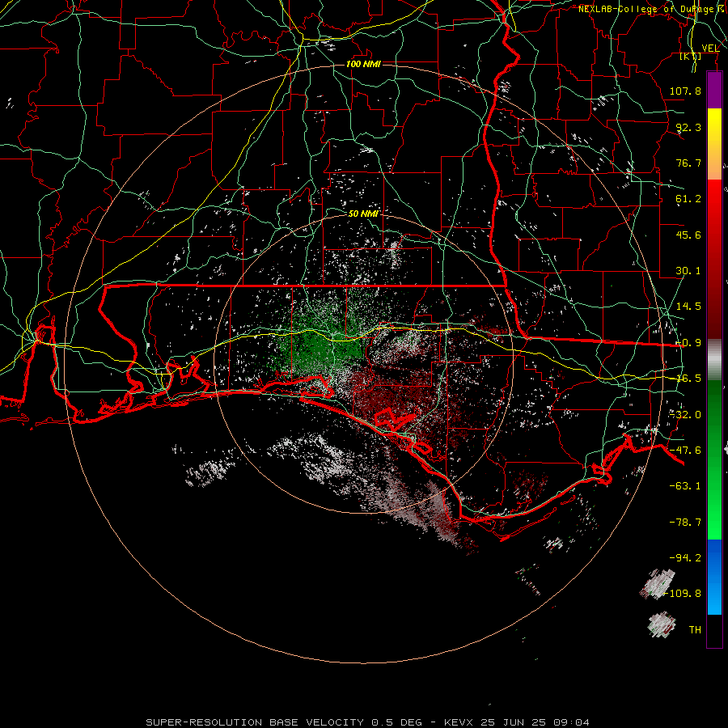Click the red segment of the velocity color bar

[x=714, y=259]
